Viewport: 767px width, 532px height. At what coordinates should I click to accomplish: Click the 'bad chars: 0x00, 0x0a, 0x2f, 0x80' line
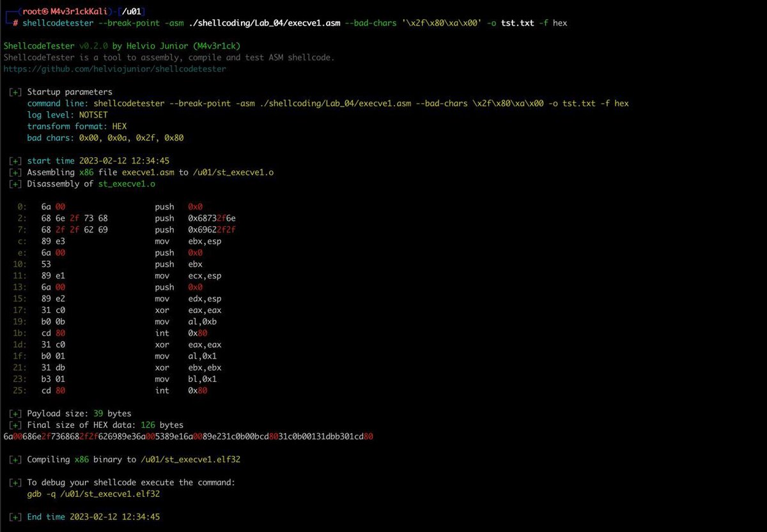pos(105,138)
